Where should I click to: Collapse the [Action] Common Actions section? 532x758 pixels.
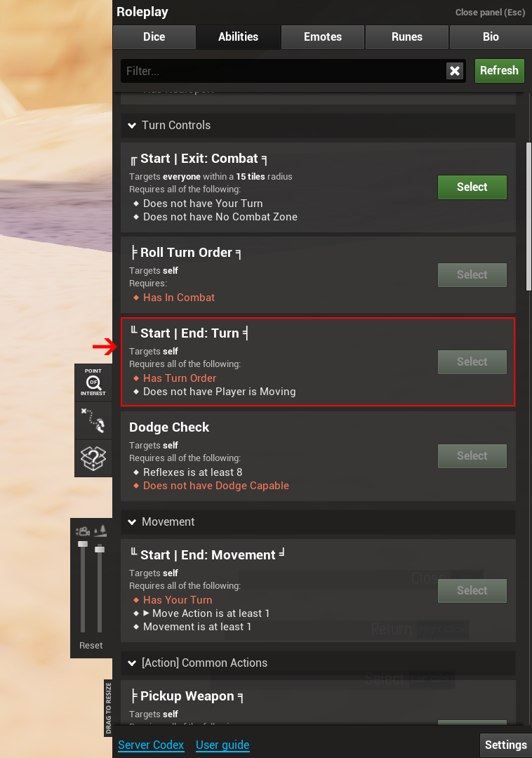(132, 663)
